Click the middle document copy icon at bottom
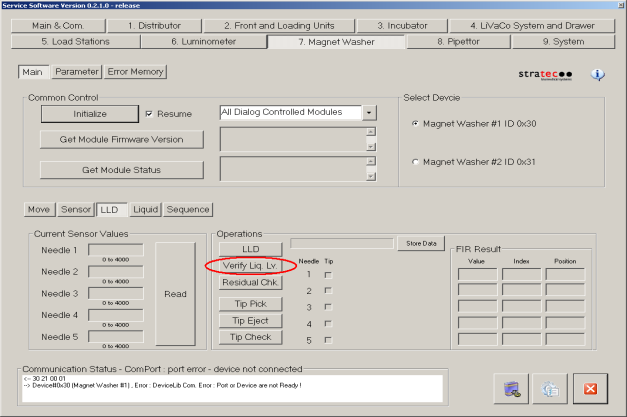 coord(549,388)
